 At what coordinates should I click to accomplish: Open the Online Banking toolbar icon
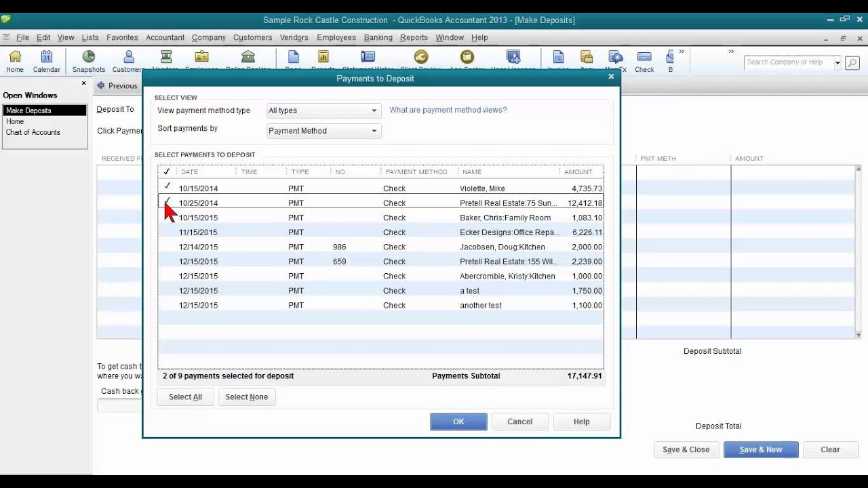pyautogui.click(x=248, y=60)
